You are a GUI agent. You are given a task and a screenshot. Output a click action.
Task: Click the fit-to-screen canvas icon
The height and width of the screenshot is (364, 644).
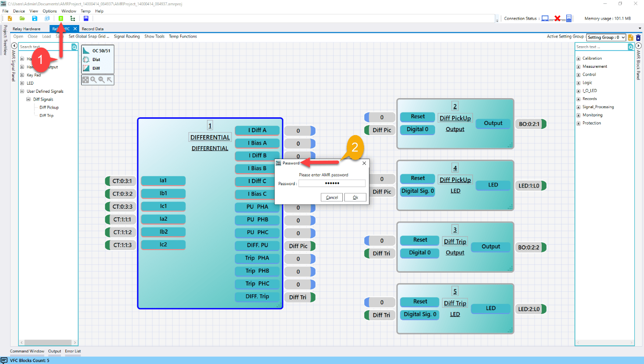85,80
